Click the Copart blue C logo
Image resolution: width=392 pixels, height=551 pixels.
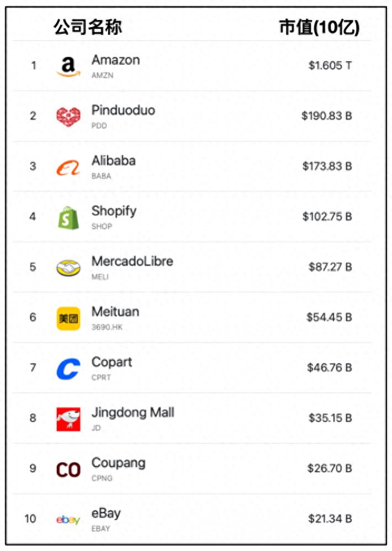[68, 369]
